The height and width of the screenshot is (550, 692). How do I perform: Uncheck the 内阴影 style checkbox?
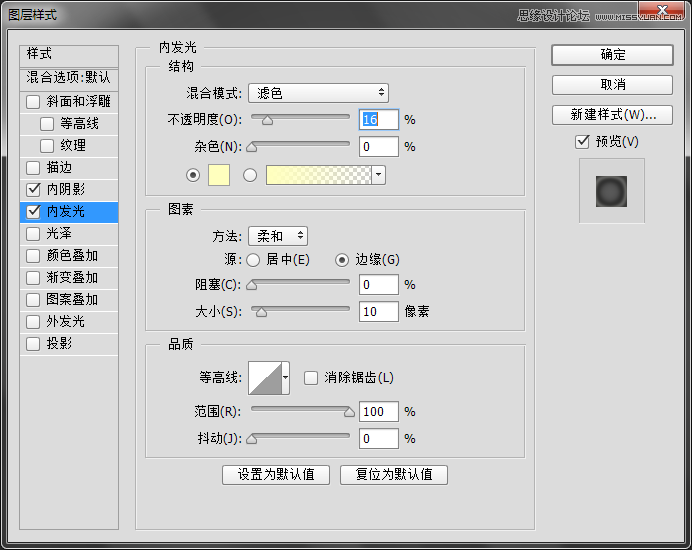[33, 190]
